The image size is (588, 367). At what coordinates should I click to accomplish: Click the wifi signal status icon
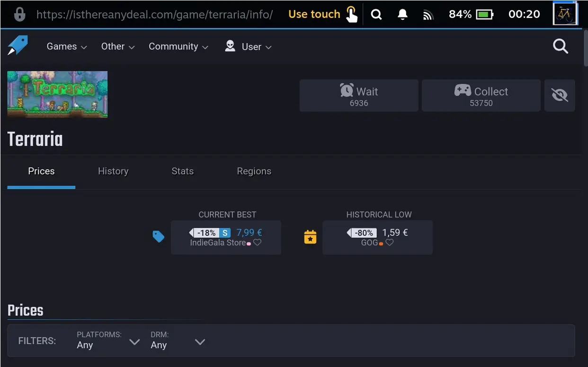[x=428, y=15]
